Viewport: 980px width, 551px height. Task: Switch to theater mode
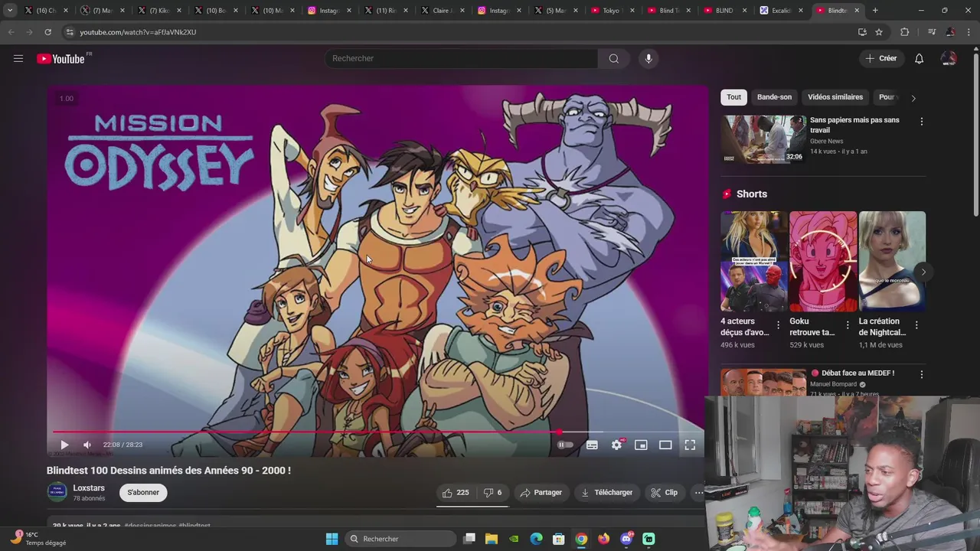tap(665, 445)
